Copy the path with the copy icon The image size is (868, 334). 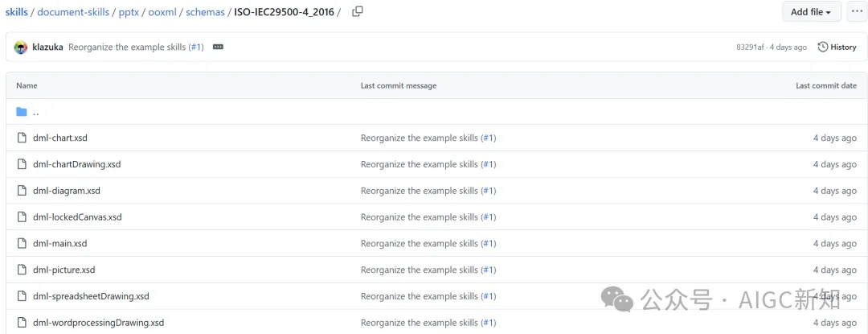pyautogui.click(x=358, y=11)
